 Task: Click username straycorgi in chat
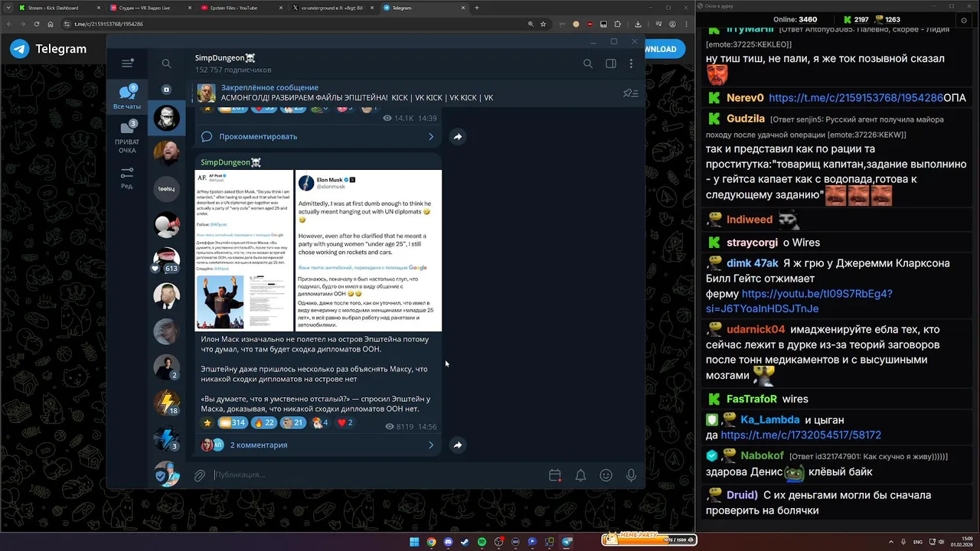point(752,243)
